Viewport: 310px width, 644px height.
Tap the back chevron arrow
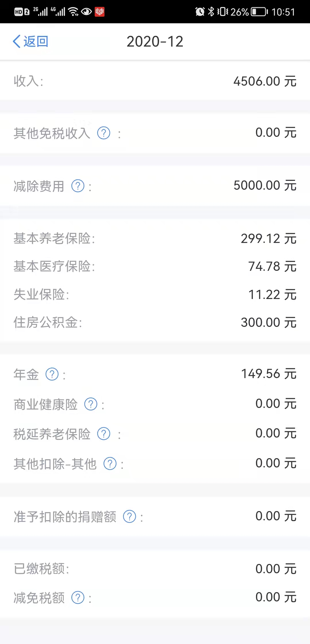pyautogui.click(x=17, y=41)
